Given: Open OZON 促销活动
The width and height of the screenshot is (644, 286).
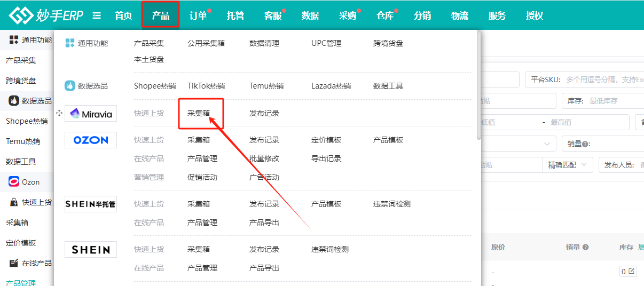Looking at the screenshot, I should (202, 177).
